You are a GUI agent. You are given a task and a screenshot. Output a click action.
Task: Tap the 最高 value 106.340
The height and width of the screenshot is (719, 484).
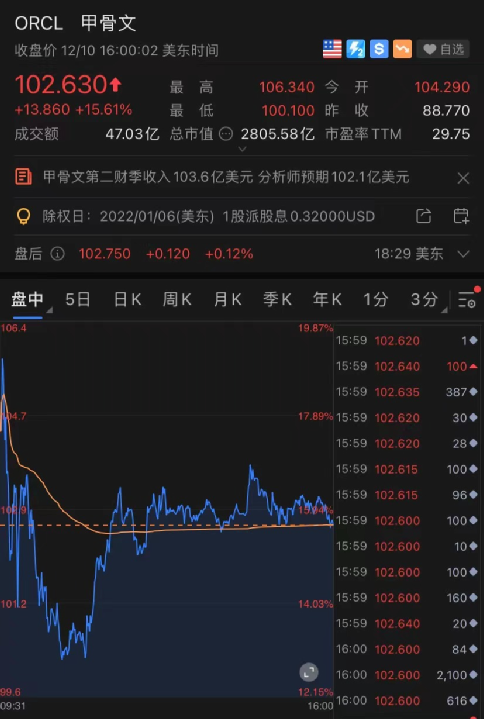point(287,87)
